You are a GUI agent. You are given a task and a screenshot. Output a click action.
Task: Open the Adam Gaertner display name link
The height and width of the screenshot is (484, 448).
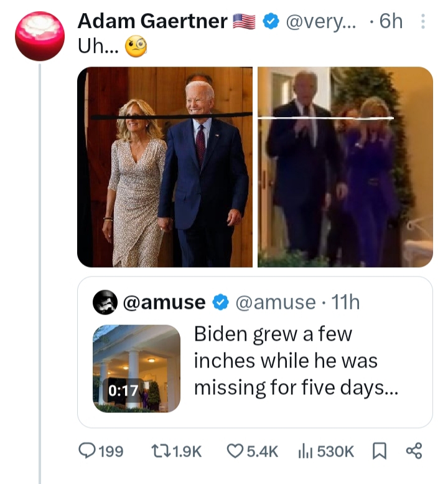tap(152, 22)
